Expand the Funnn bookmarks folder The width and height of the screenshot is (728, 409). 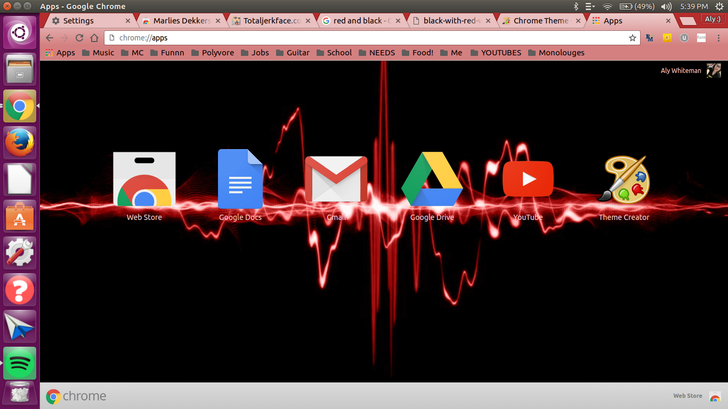pyautogui.click(x=167, y=53)
